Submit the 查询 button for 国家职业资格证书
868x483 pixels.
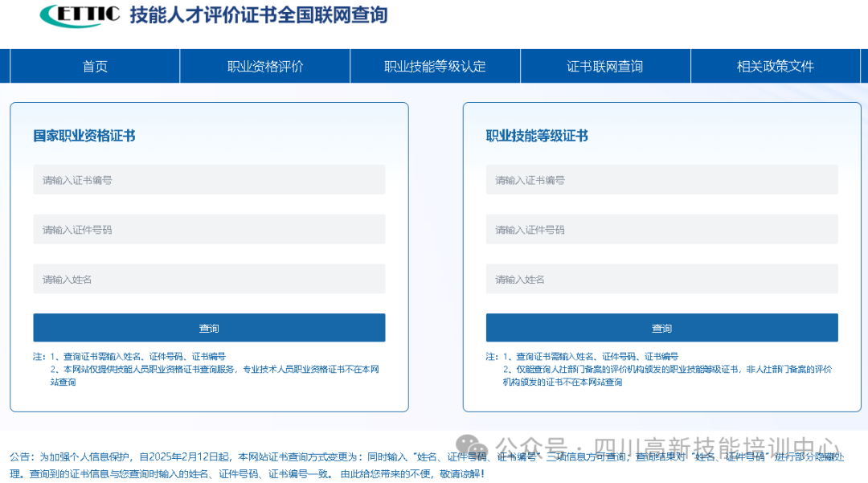click(x=209, y=328)
